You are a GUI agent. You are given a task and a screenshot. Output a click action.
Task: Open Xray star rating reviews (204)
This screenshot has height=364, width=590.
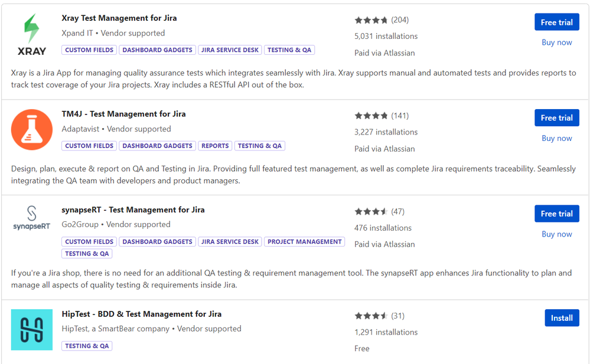[x=381, y=20]
